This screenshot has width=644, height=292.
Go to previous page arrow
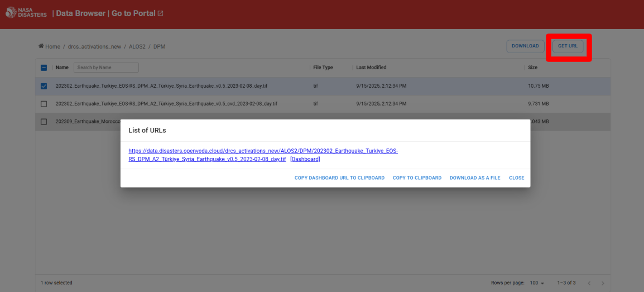[x=588, y=283]
